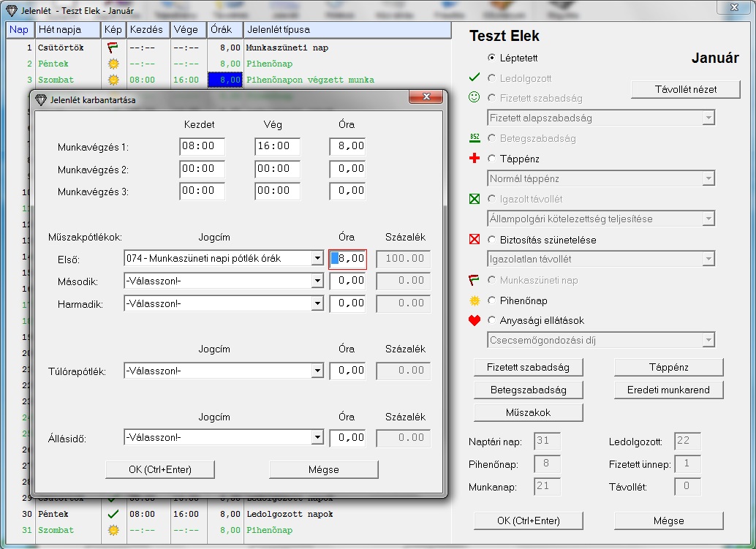Click the sun icon in the Péntek row 2

[113, 64]
